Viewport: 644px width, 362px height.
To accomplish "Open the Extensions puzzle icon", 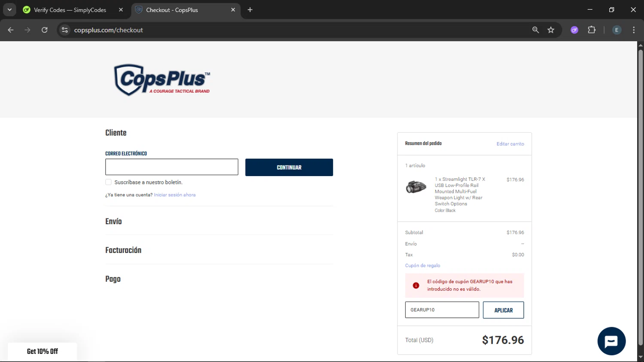I will tap(592, 30).
